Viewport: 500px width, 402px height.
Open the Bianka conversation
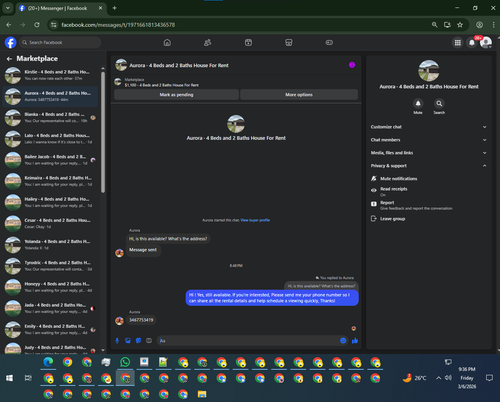coord(50,117)
